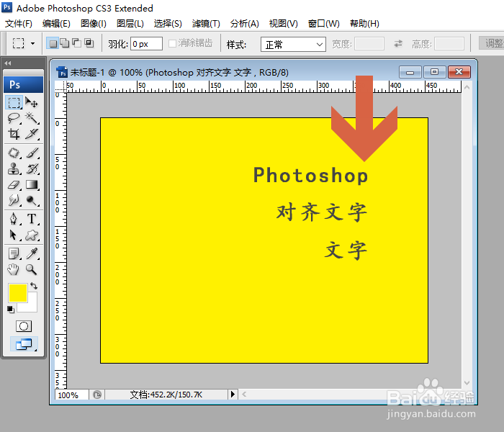
Task: Toggle Quick Mask mode
Action: [24, 326]
